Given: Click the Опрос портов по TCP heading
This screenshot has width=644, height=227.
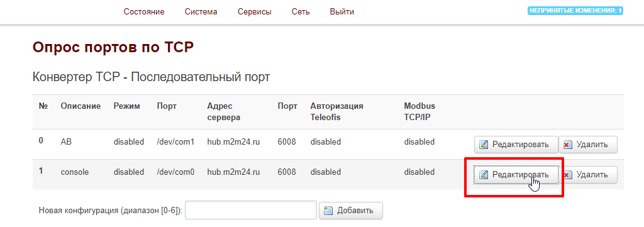Looking at the screenshot, I should [113, 47].
